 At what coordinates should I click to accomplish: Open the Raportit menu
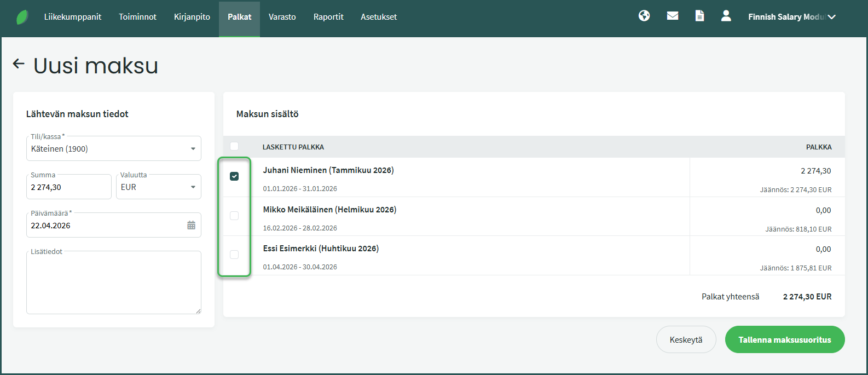(x=328, y=17)
